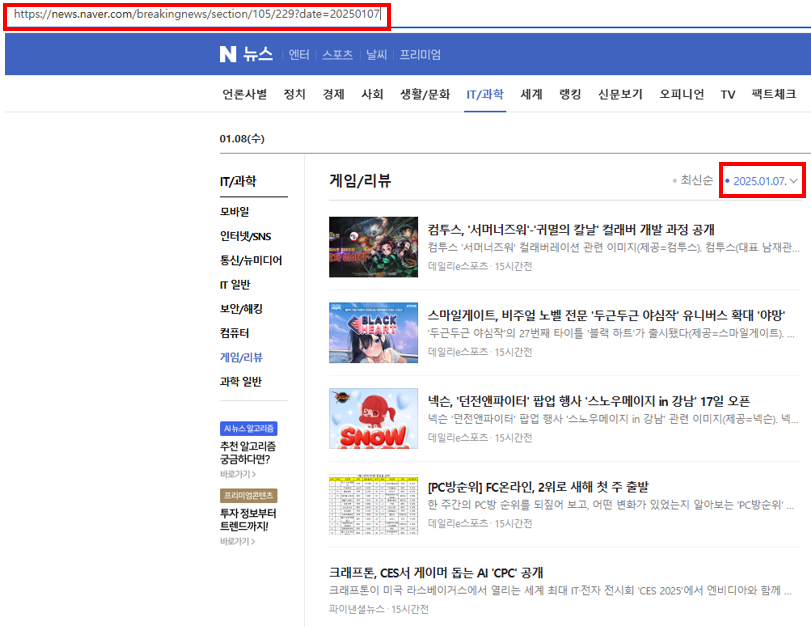811x627 pixels.
Task: Open 투자 정보부터 트렌드까지 link
Action: [248, 520]
